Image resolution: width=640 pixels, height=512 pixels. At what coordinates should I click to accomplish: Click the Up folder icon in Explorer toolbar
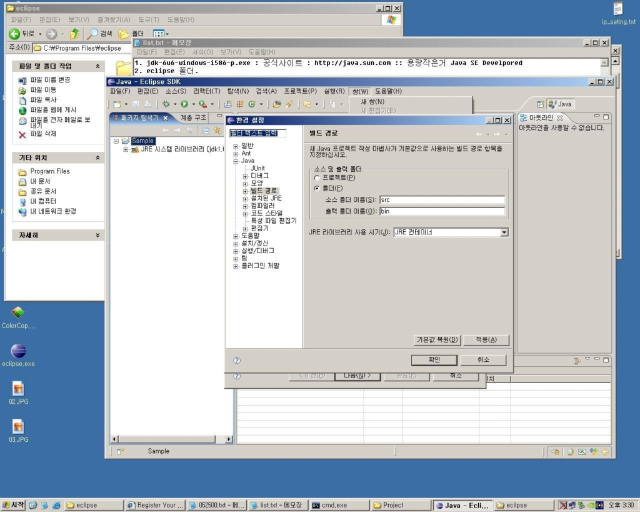74,34
